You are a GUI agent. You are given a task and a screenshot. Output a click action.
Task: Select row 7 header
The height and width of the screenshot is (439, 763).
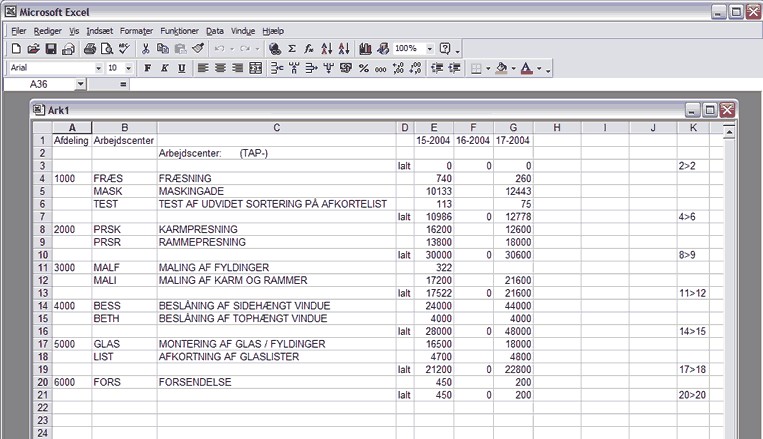(x=43, y=216)
